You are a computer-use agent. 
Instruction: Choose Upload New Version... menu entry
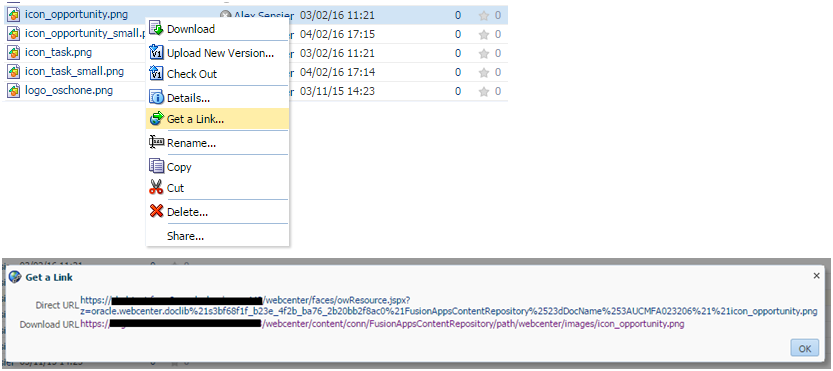(218, 53)
